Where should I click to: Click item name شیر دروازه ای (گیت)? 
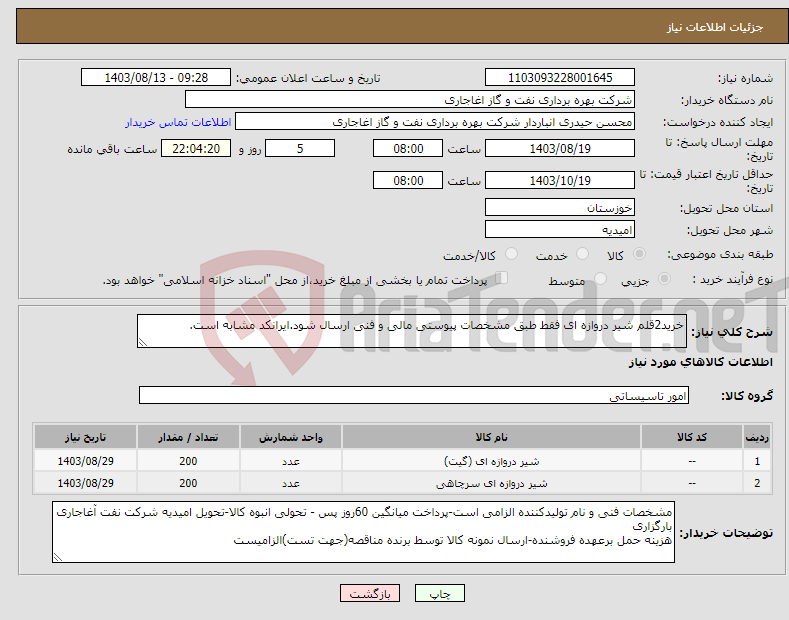[491, 461]
